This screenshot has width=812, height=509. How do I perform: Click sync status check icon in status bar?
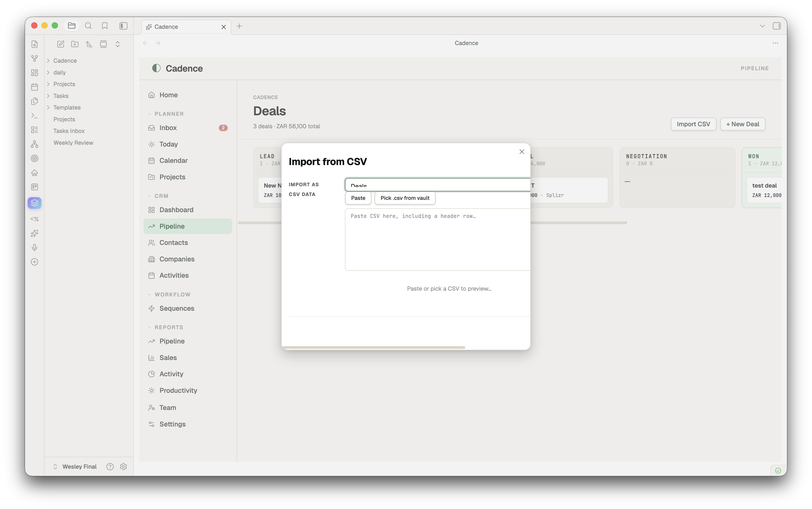(778, 470)
